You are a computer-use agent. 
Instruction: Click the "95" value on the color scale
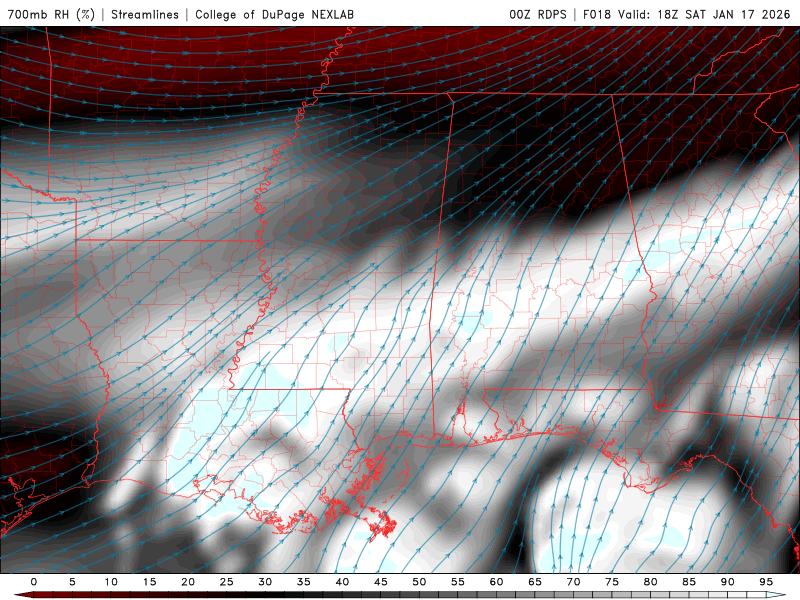[x=766, y=582]
